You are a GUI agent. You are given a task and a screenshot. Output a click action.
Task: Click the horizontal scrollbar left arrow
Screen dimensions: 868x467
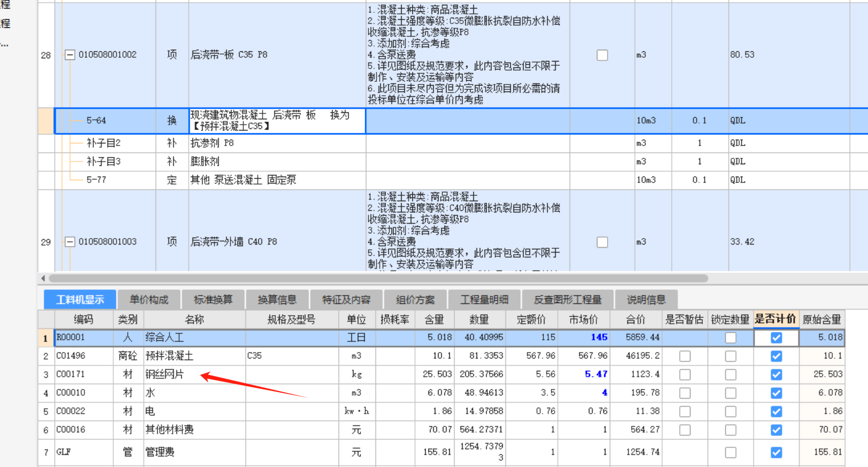43,278
